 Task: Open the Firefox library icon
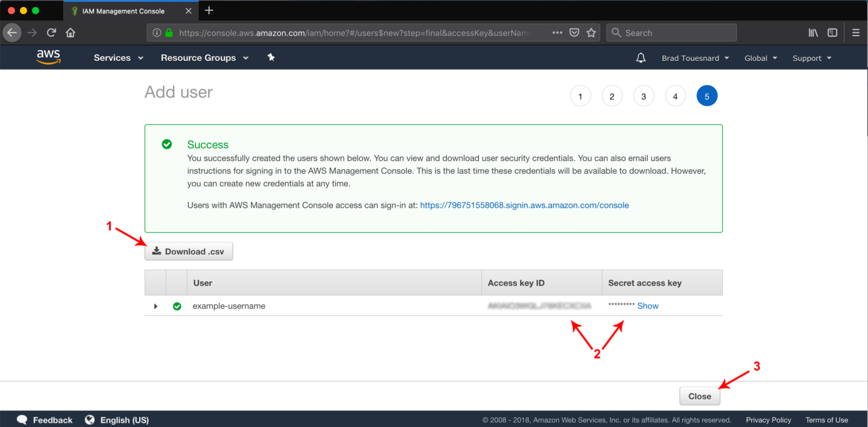[x=813, y=33]
